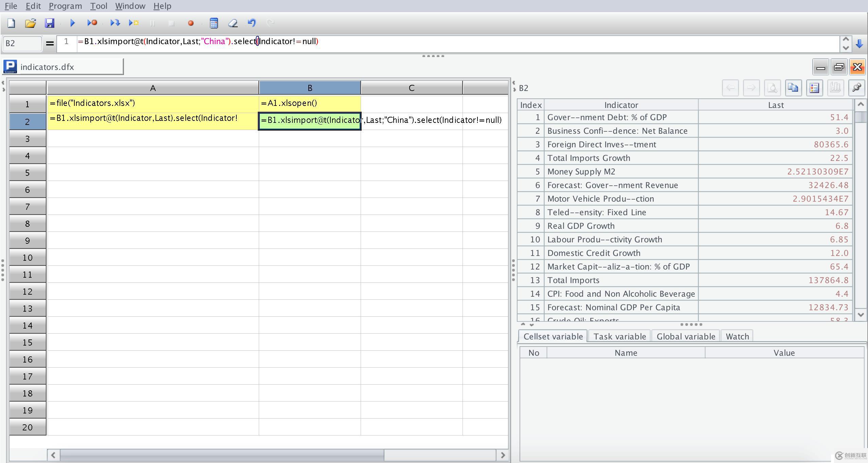Clear results with the eraser icon
The height and width of the screenshot is (463, 868).
pos(233,23)
